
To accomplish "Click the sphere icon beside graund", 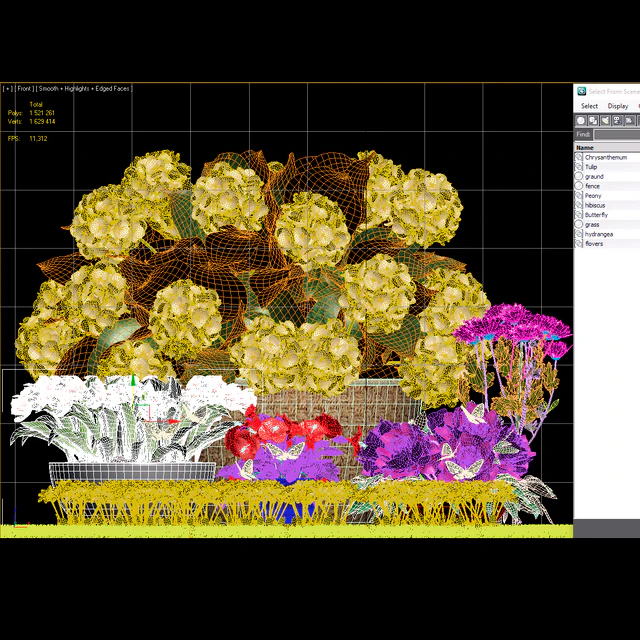I will (579, 176).
